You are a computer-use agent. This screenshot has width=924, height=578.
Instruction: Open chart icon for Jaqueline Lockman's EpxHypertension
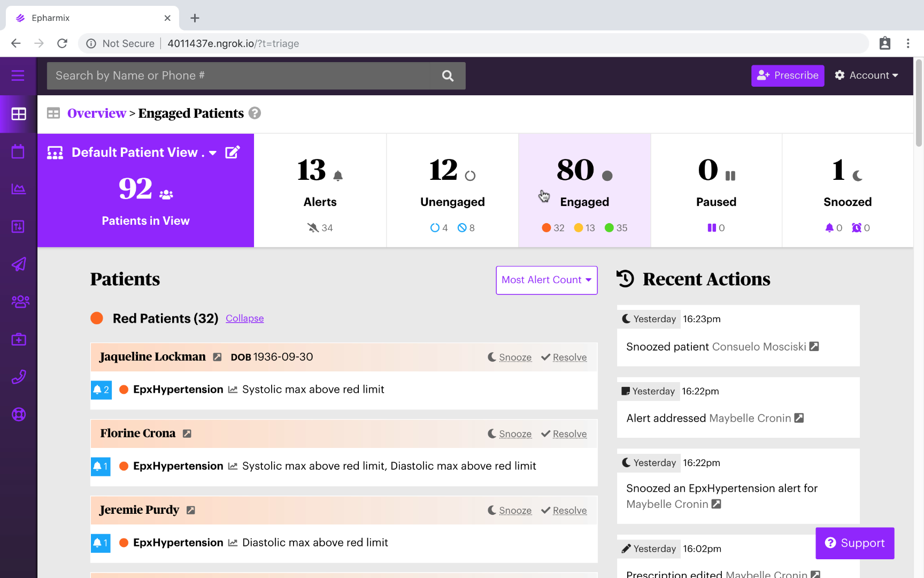[233, 390]
